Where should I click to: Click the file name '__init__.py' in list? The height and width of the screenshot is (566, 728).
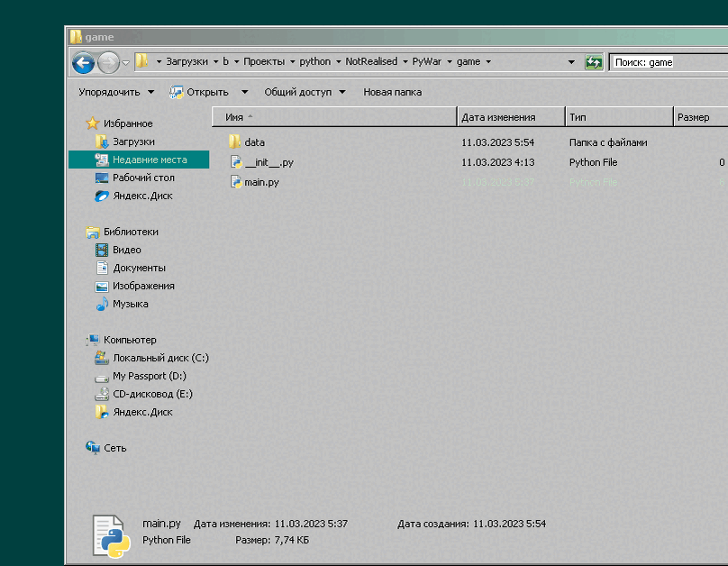point(268,162)
